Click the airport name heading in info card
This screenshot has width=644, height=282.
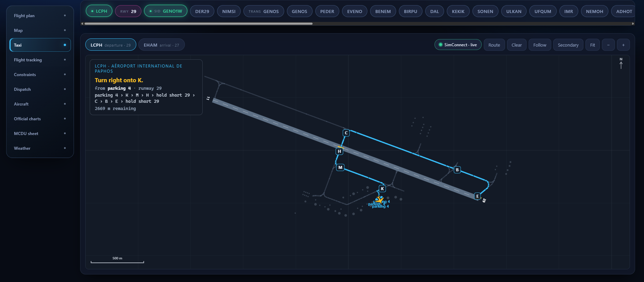(139, 69)
